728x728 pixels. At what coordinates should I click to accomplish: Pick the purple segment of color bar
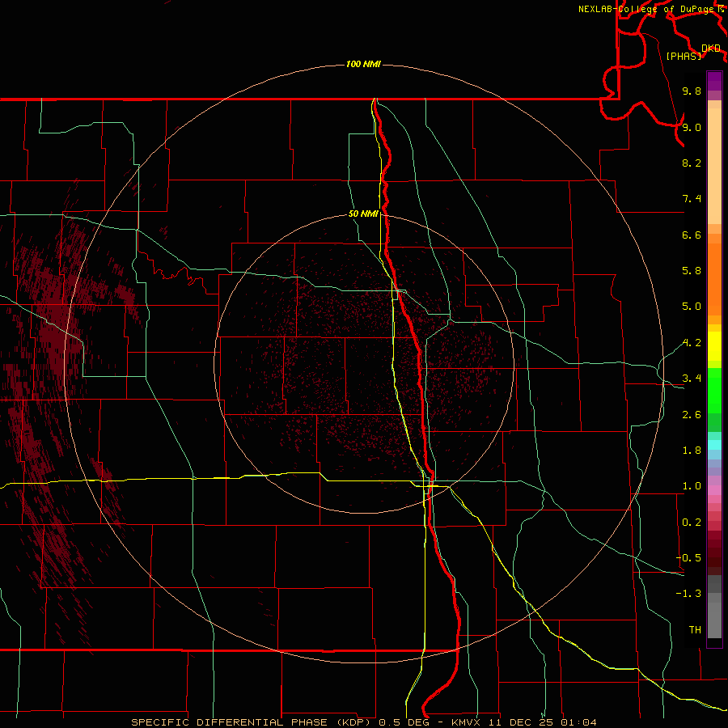pyautogui.click(x=714, y=81)
